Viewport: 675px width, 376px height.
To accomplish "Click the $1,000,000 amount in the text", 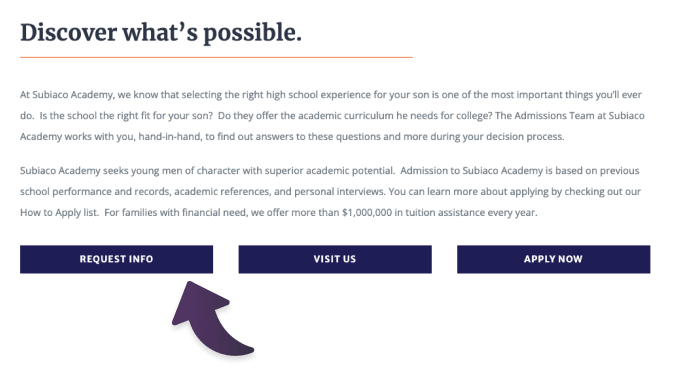I will click(x=367, y=213).
